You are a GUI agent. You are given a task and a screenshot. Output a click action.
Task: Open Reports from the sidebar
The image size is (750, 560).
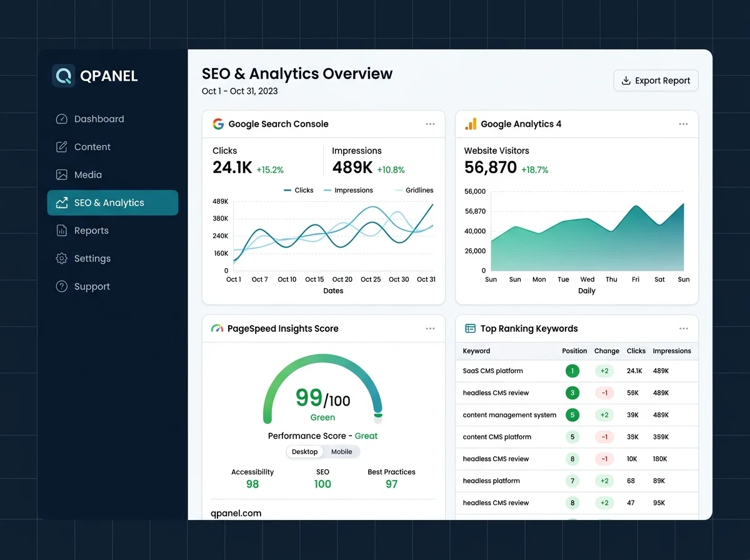(x=112, y=231)
